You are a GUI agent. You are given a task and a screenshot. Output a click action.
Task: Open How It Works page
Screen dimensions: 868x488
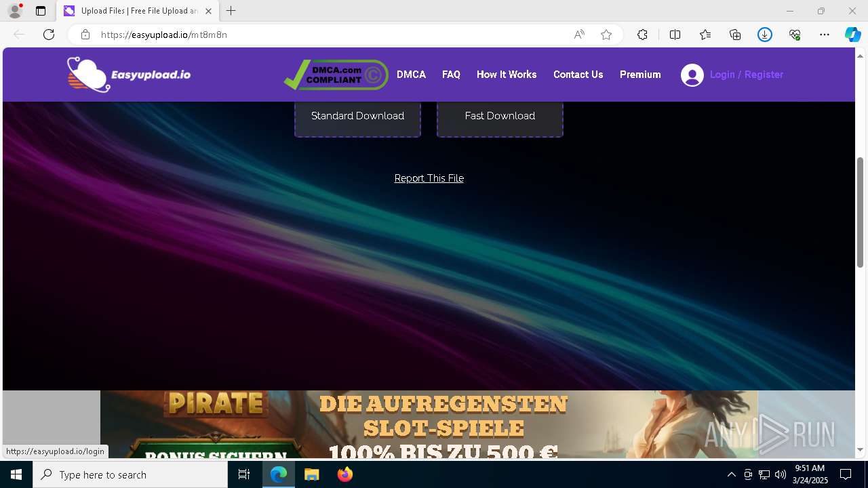[x=507, y=75]
